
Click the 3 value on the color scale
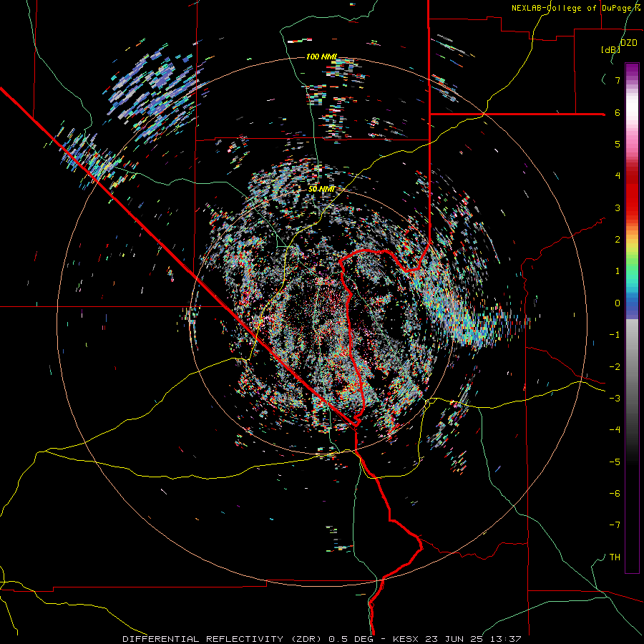pos(618,208)
